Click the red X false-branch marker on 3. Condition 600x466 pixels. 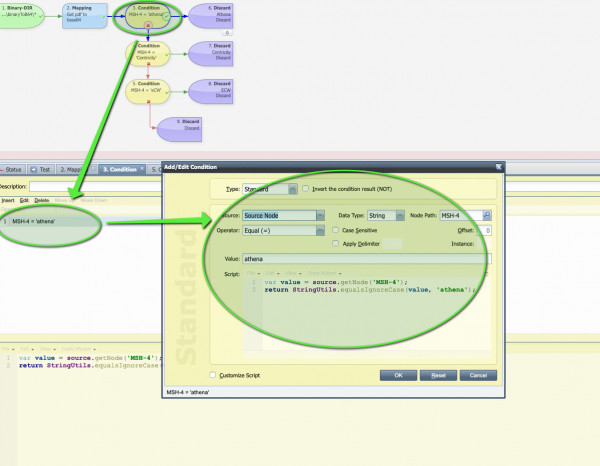[148, 25]
